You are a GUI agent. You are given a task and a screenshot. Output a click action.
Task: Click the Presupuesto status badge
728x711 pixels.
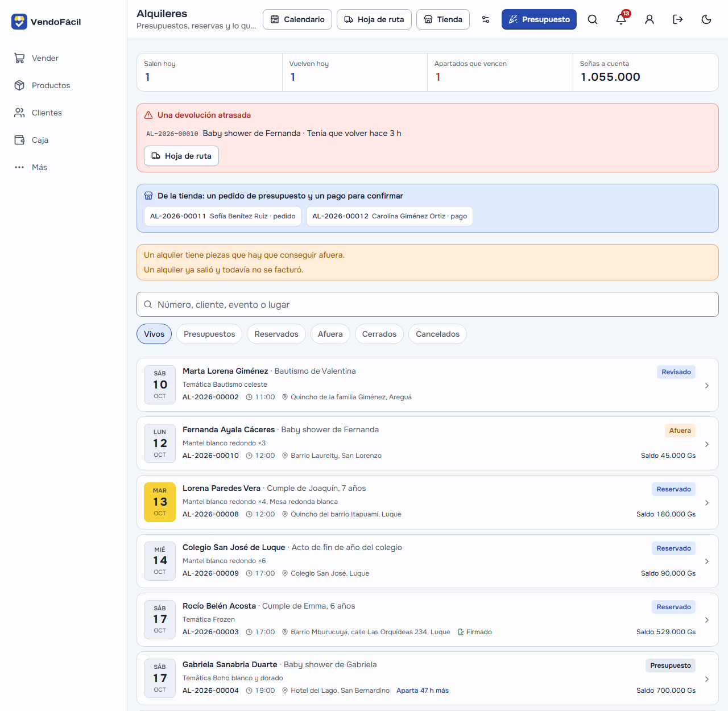coord(671,665)
